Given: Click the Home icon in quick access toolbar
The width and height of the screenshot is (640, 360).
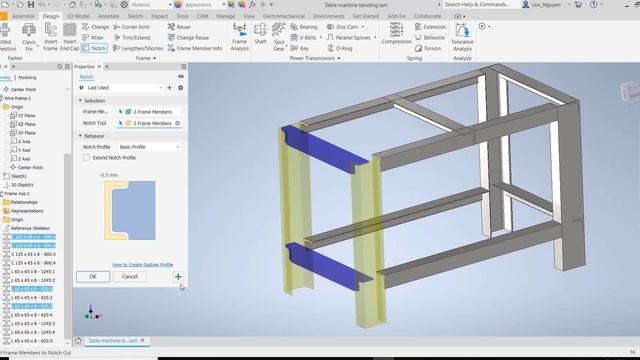Looking at the screenshot, I should 72,4.
